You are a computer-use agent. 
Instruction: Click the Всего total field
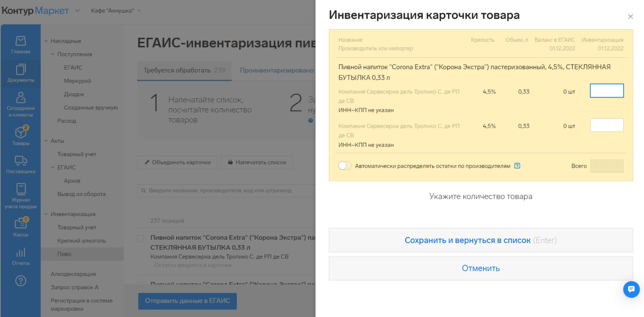click(x=607, y=166)
